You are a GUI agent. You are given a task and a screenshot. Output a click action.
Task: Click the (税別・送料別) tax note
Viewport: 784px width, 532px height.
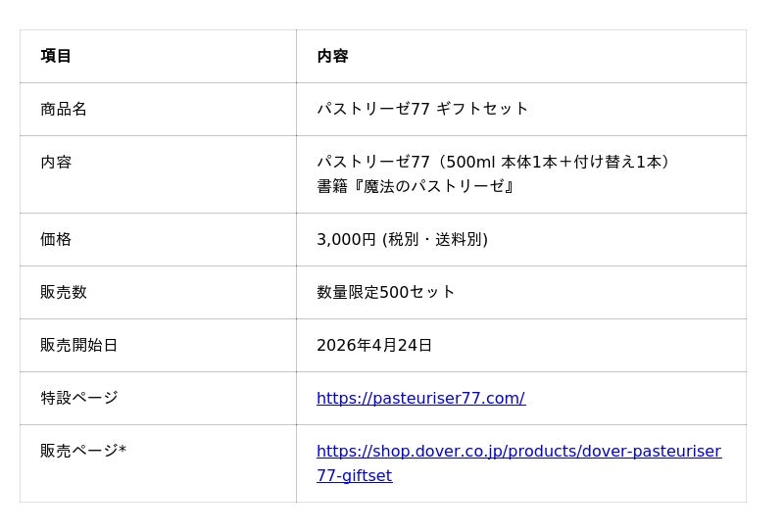(434, 239)
